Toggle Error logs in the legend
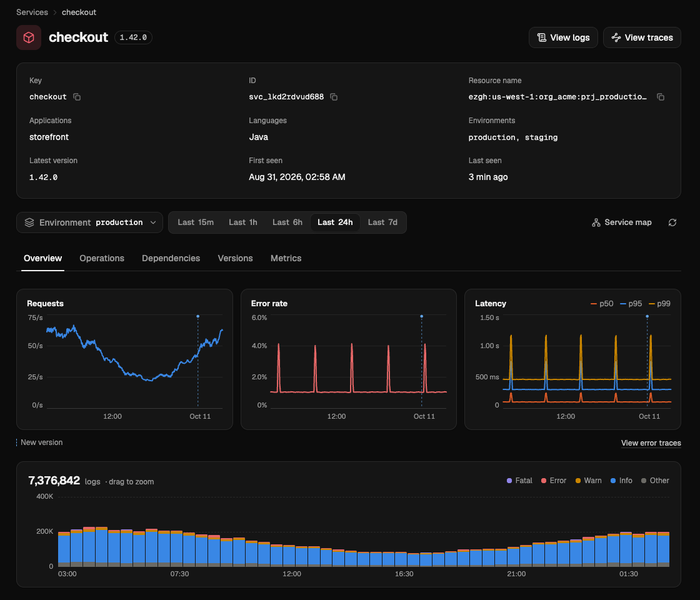 554,481
